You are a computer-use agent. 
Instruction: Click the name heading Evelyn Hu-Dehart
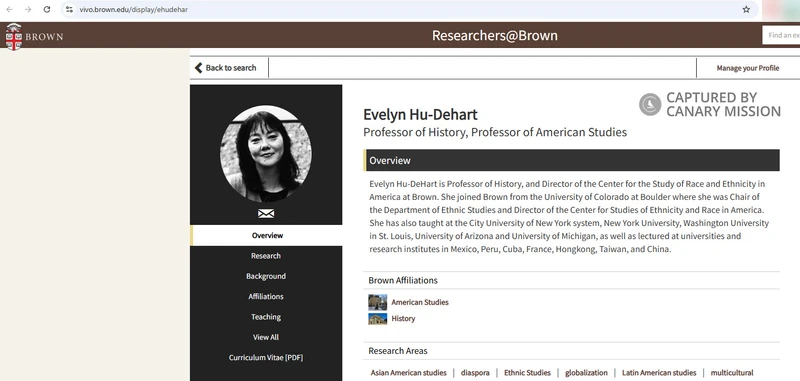[420, 114]
